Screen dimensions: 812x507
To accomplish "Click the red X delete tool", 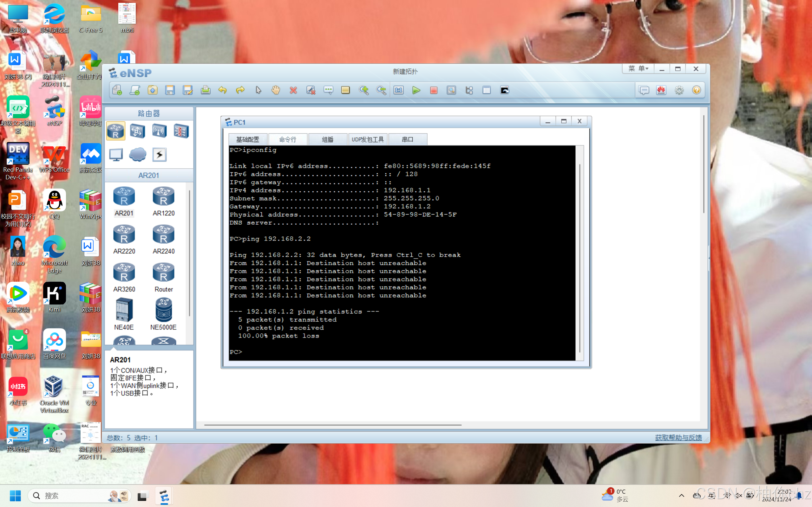I will coord(293,90).
